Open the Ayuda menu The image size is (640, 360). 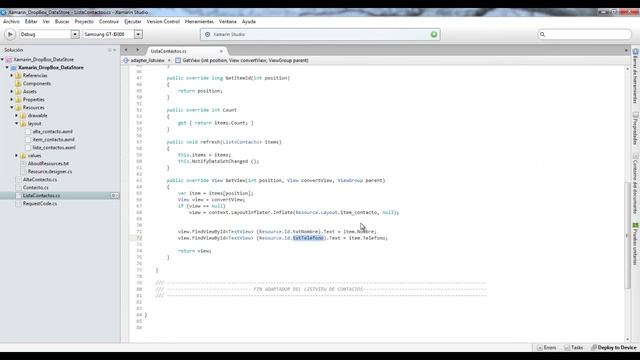(x=249, y=21)
